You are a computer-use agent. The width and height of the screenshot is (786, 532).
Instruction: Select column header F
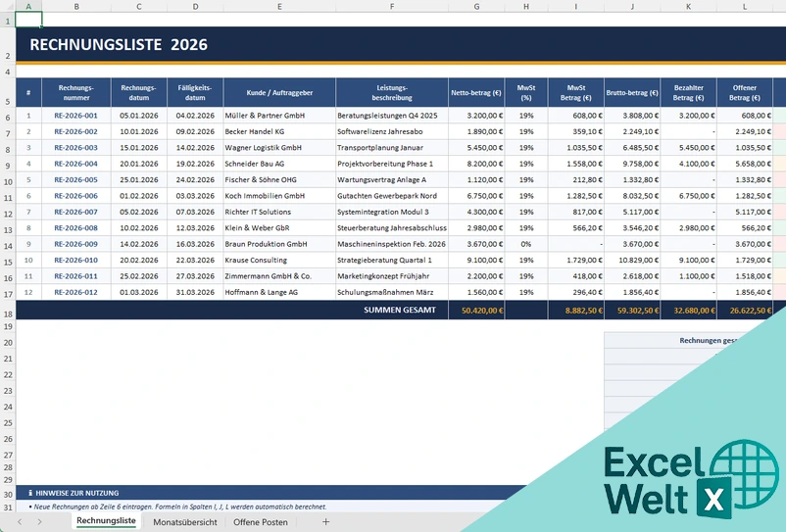click(391, 7)
